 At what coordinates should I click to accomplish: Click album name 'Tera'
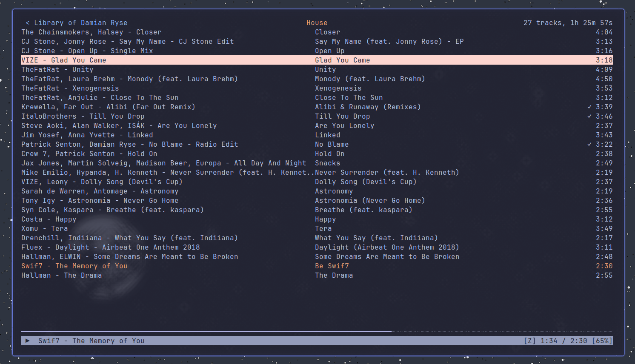[x=323, y=229]
